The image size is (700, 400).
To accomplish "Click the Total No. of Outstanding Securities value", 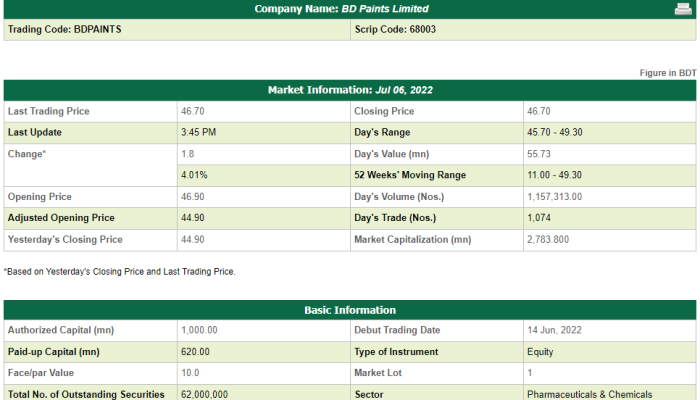I will [x=204, y=395].
